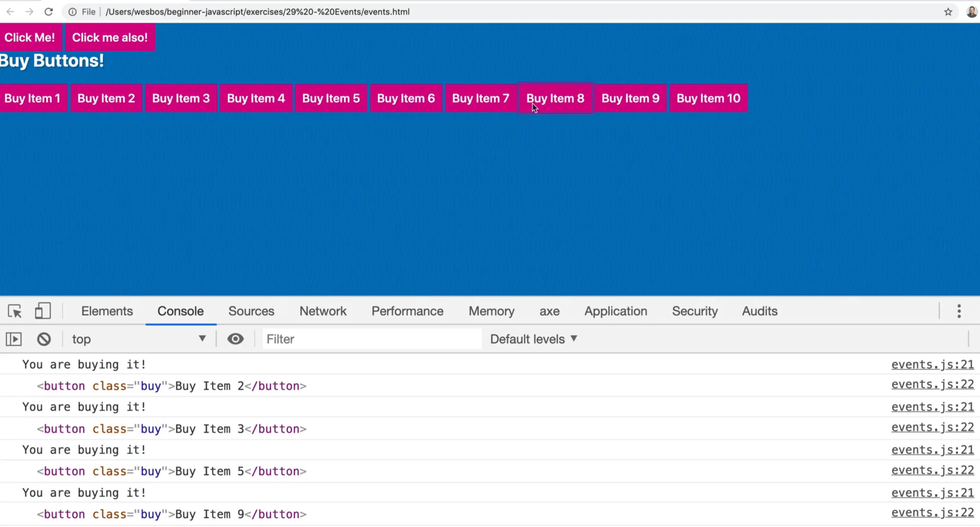Click the Click me also! button

(110, 37)
